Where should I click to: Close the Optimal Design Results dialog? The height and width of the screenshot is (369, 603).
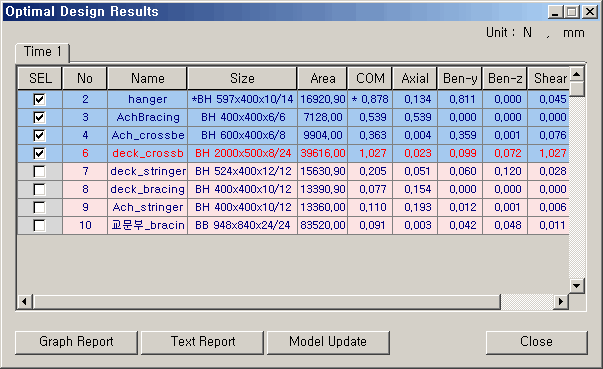click(x=536, y=342)
